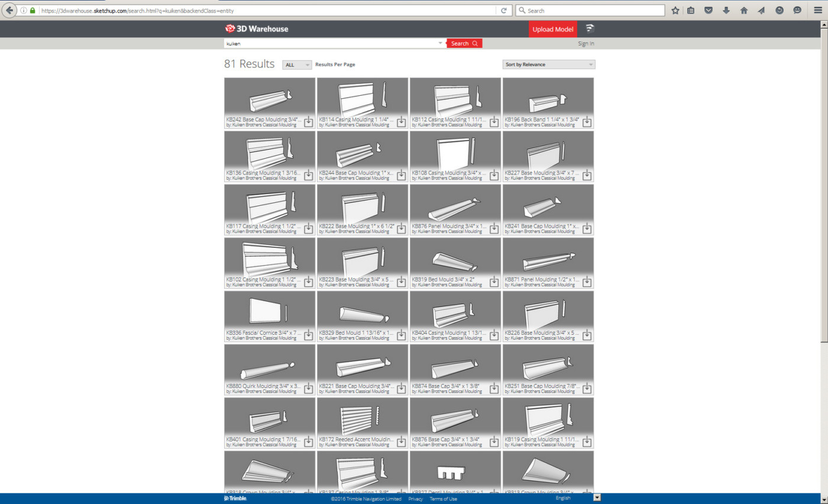Viewport: 828px width, 504px height.
Task: Download the KB172 Reeded Accent Moulding model
Action: 401,442
